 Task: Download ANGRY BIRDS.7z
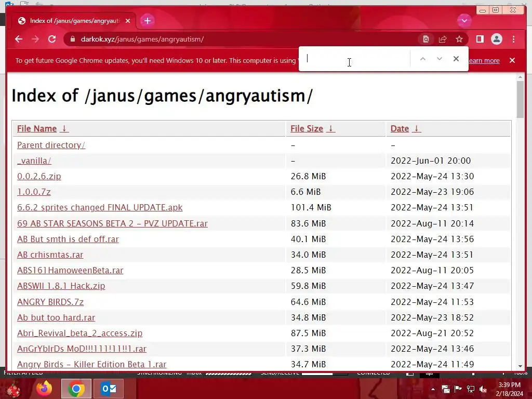click(x=50, y=302)
